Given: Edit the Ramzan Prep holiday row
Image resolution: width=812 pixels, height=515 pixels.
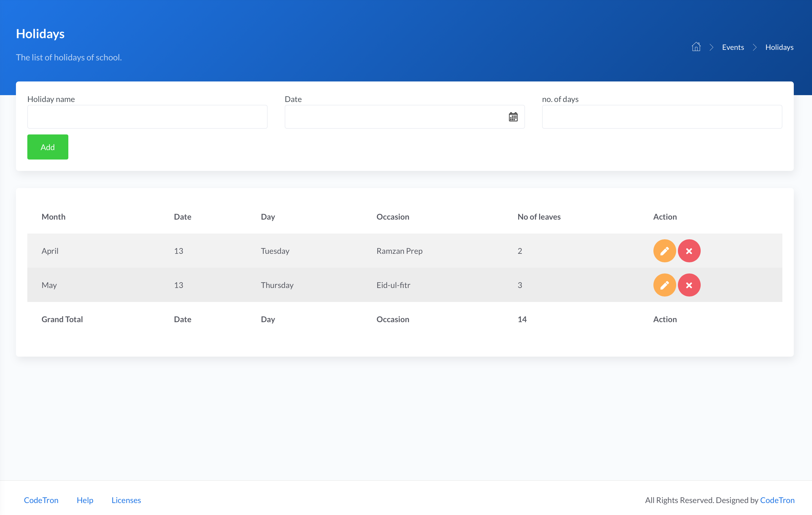Looking at the screenshot, I should coord(664,251).
